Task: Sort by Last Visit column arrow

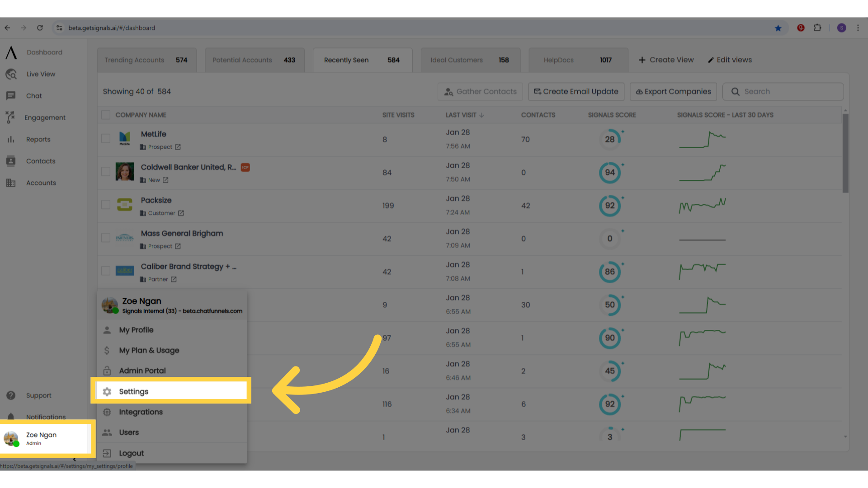Action: click(482, 115)
